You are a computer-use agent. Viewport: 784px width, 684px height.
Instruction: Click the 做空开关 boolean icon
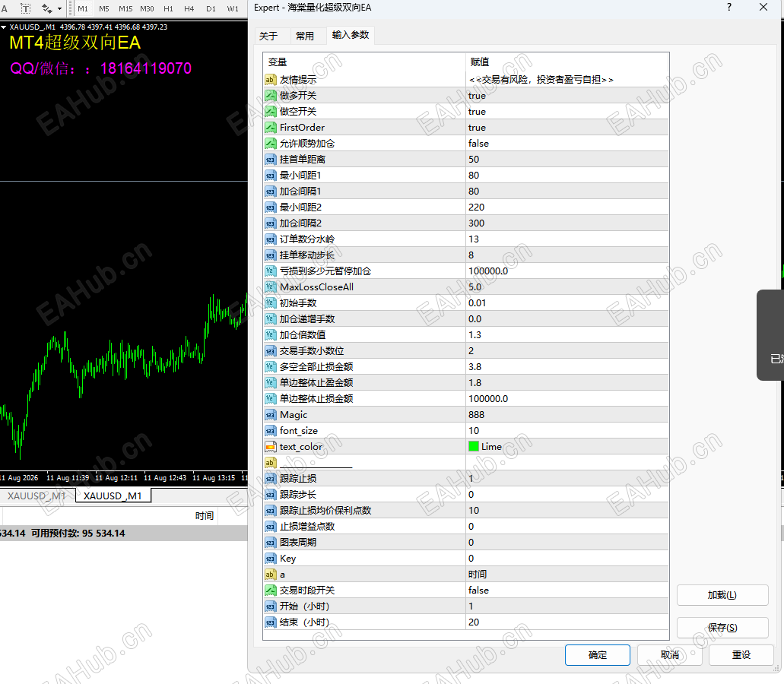pyautogui.click(x=271, y=112)
